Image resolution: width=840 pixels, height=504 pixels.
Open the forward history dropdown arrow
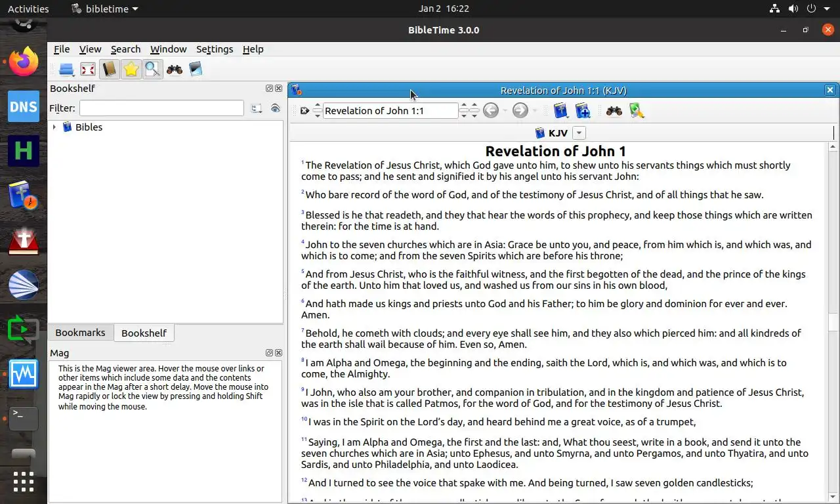click(535, 111)
